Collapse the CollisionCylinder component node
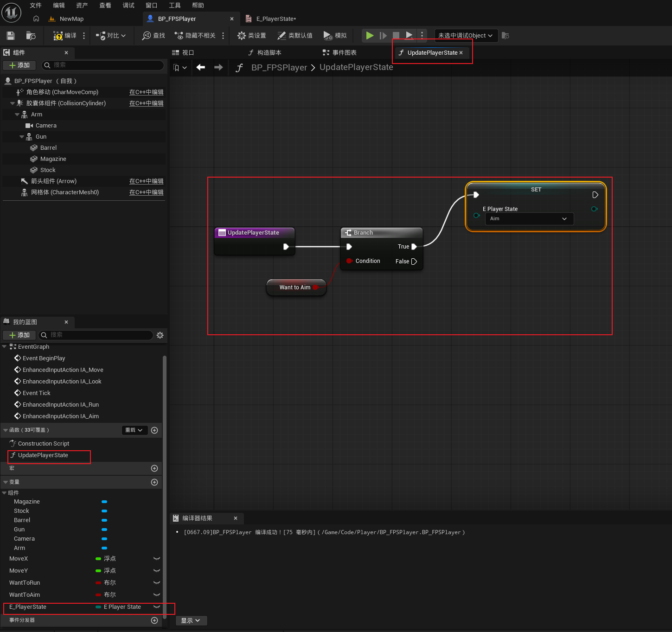Screen dimensions: 672x632 pyautogui.click(x=13, y=103)
